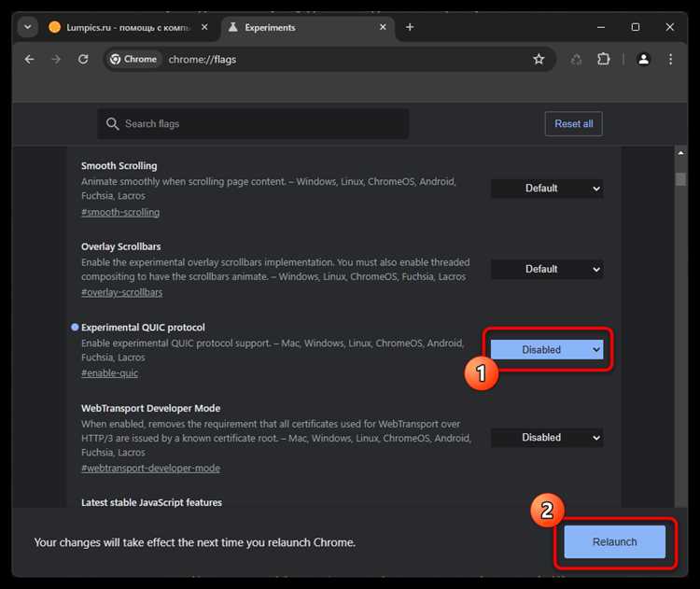
Task: Click the greyed icon beside Extensions
Action: (x=577, y=60)
